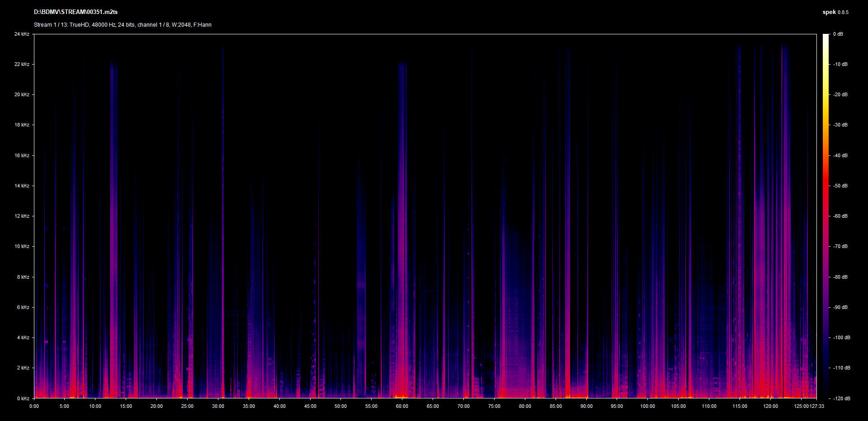Viewport: 868px width, 421px height.
Task: Click the 0 dB scale label
Action: [838, 34]
